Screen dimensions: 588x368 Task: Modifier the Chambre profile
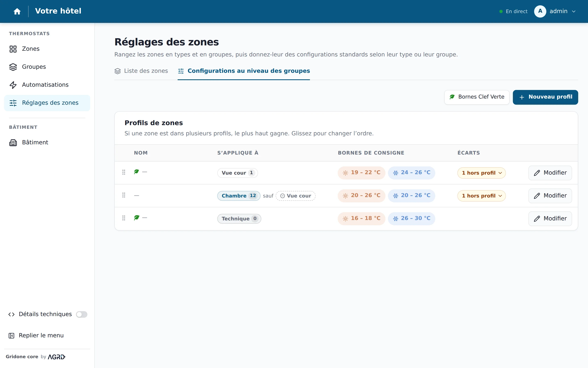tap(550, 196)
